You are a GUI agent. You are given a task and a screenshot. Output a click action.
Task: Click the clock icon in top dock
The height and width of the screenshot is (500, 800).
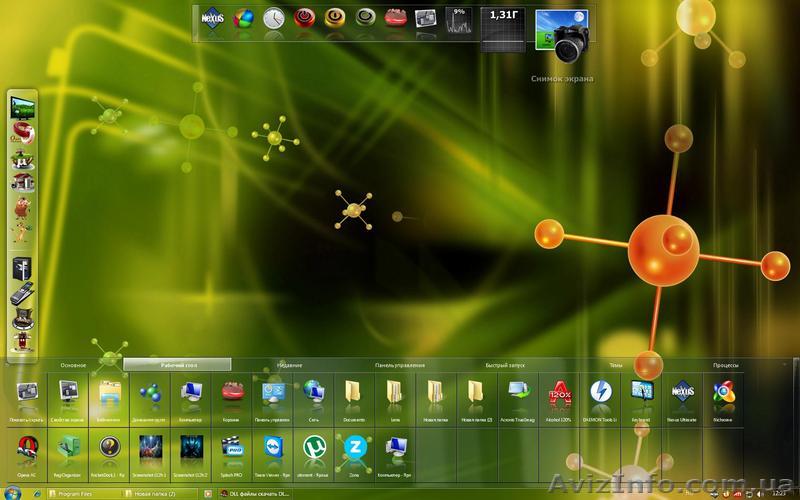pyautogui.click(x=273, y=18)
